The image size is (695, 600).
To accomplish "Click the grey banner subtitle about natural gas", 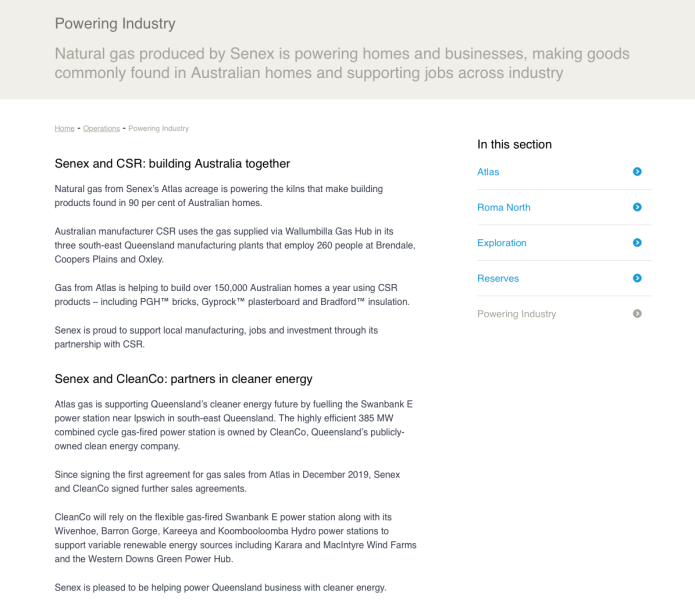I will (x=342, y=63).
